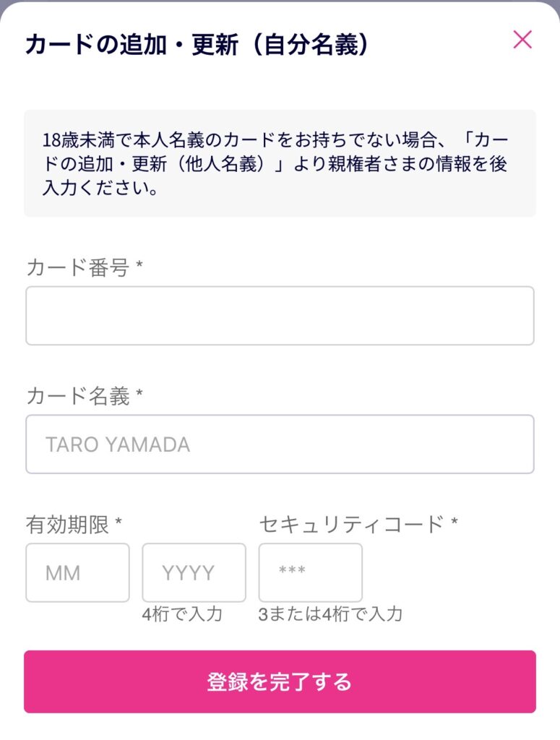Click the required asterisk beside カード名義
This screenshot has height=740, width=560.
click(139, 395)
